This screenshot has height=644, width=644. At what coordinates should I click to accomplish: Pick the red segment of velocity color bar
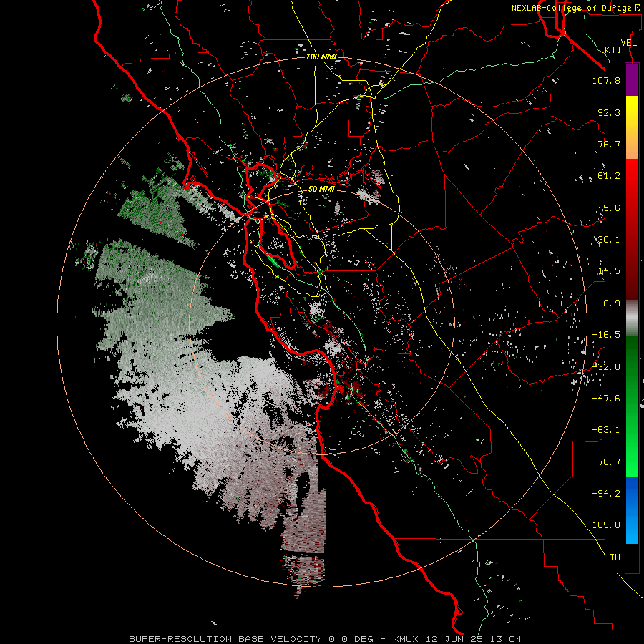pyautogui.click(x=632, y=229)
